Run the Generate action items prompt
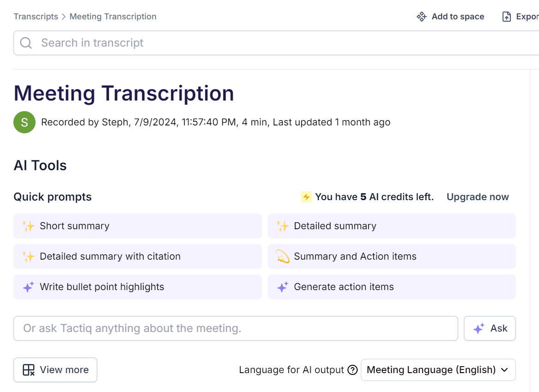539x392 pixels. coord(391,286)
